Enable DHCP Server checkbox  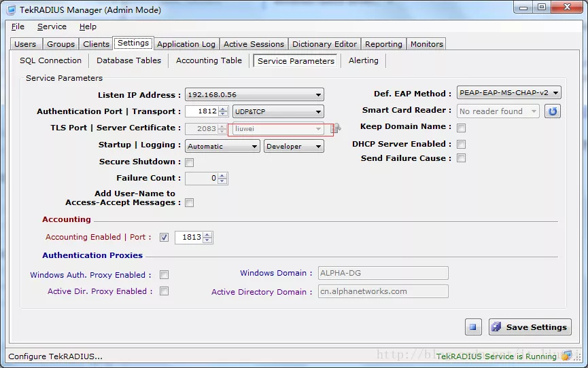(461, 145)
